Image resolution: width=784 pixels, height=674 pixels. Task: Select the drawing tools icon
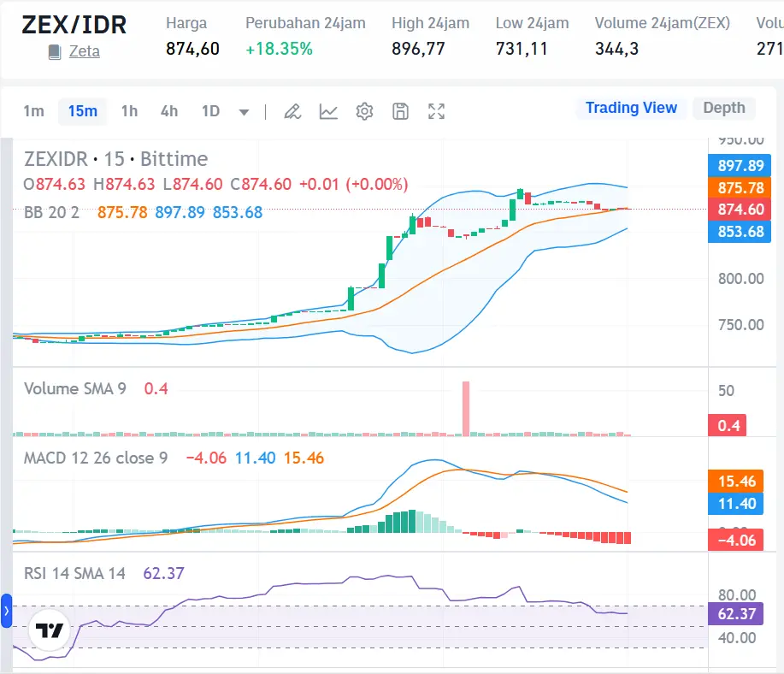[292, 111]
